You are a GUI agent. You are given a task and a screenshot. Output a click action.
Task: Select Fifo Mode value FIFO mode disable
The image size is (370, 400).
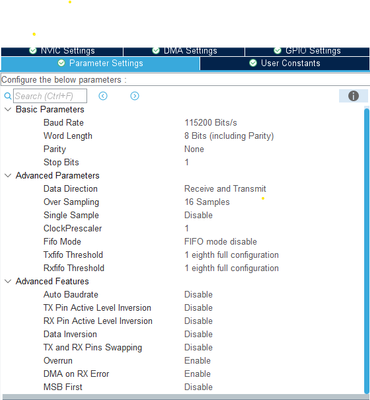pyautogui.click(x=221, y=242)
